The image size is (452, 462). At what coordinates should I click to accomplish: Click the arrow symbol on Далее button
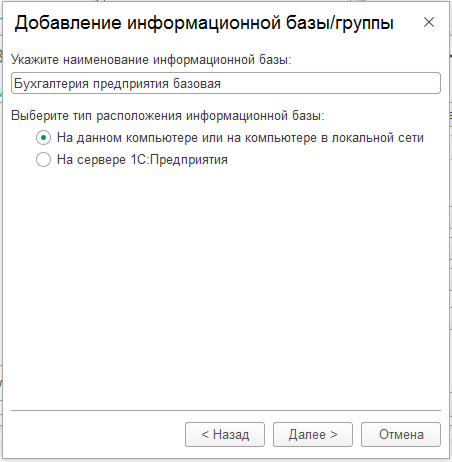(x=334, y=435)
